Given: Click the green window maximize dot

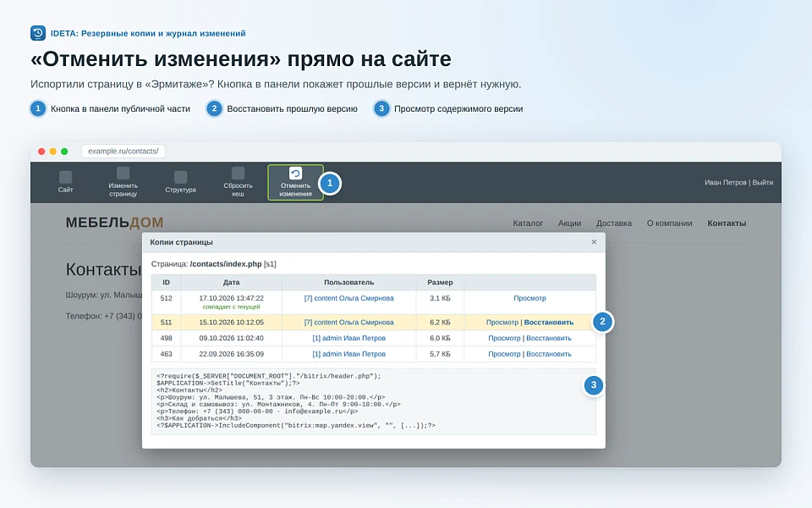Looking at the screenshot, I should click(x=64, y=152).
